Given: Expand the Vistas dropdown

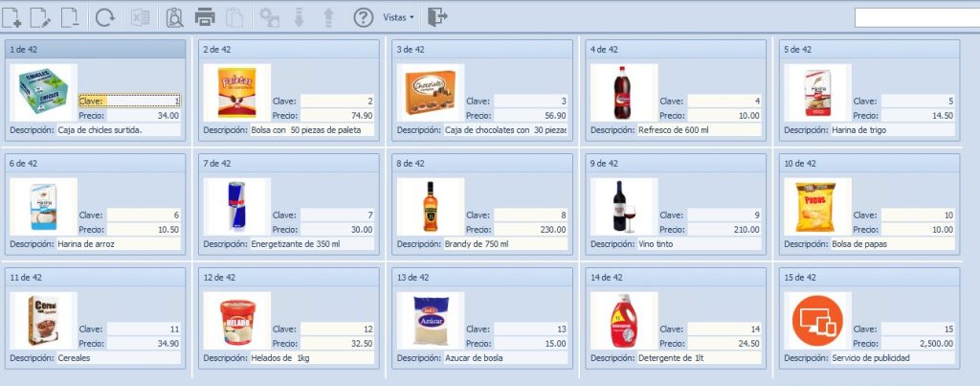Looking at the screenshot, I should (x=398, y=17).
